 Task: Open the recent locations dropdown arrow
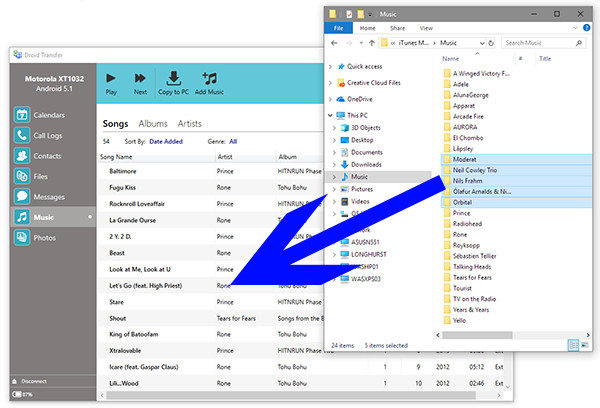pos(361,43)
